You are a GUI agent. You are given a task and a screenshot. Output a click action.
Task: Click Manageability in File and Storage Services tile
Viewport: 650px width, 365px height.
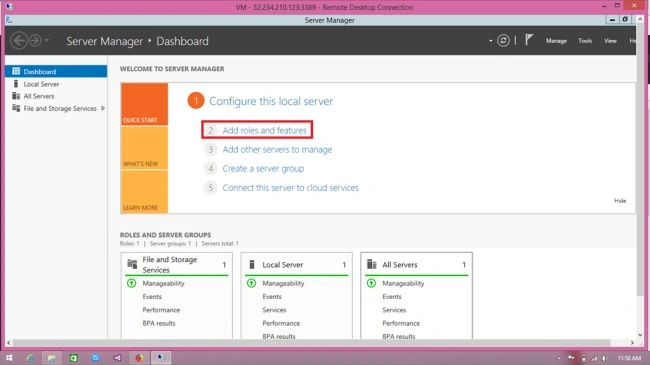[x=163, y=283]
